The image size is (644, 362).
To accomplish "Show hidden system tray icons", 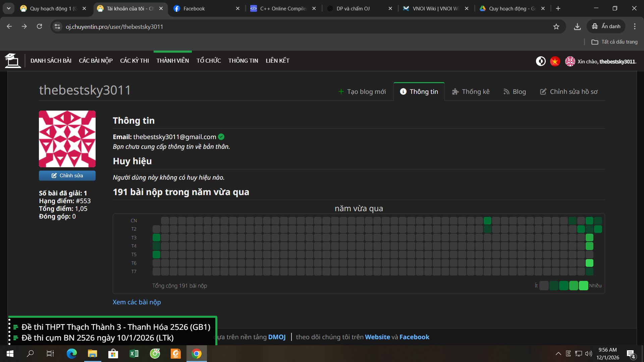I will coord(558,354).
